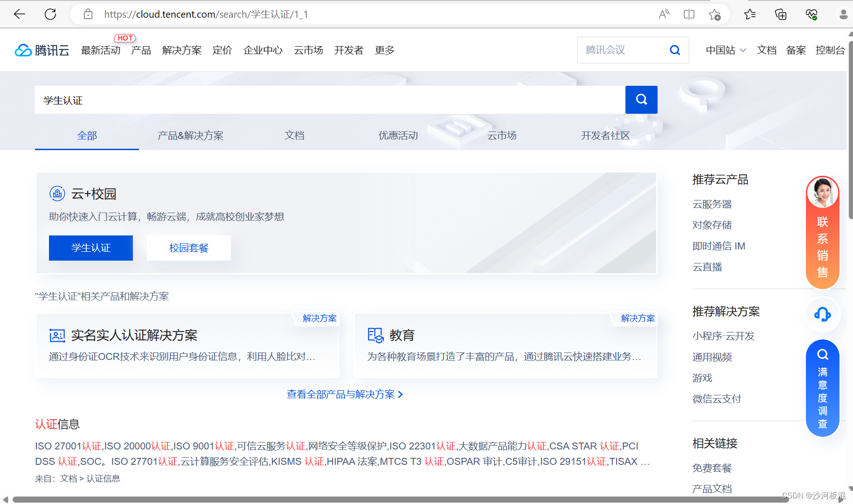The image size is (853, 504).
Task: Open recommended solution 通用视频
Action: pyautogui.click(x=712, y=357)
